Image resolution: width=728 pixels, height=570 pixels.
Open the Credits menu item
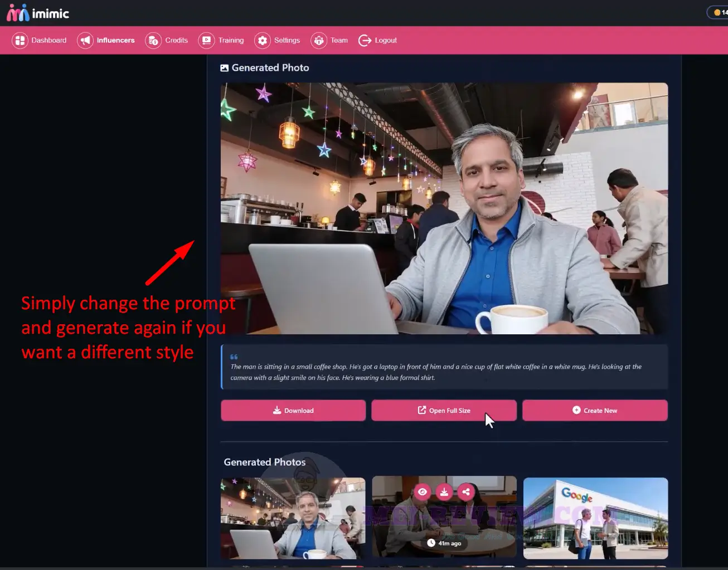tap(167, 40)
